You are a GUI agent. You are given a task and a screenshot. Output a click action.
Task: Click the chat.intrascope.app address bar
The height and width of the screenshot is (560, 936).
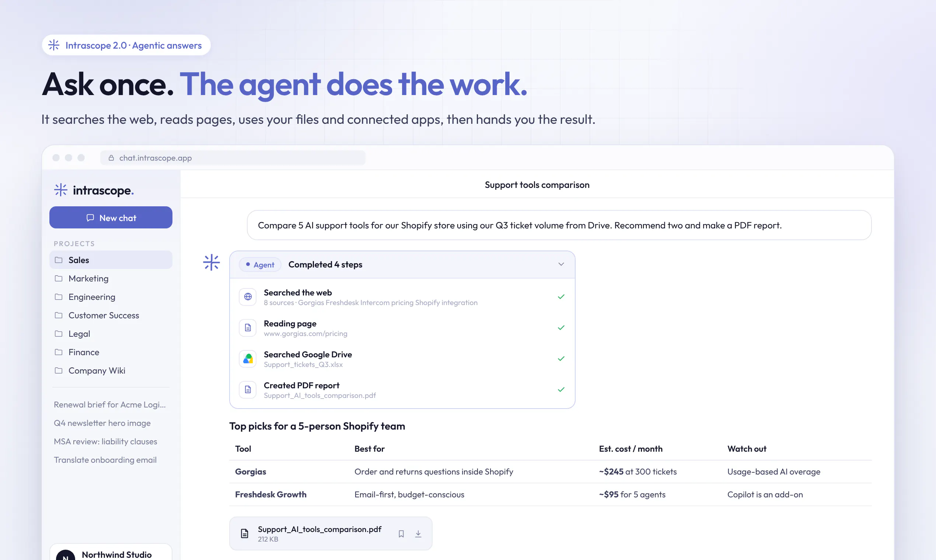click(x=233, y=158)
